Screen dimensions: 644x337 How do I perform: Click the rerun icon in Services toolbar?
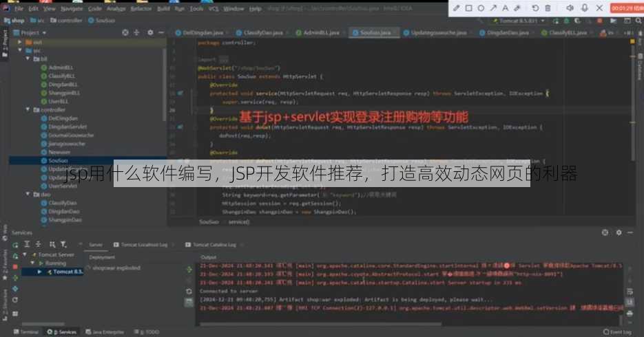[x=15, y=245]
